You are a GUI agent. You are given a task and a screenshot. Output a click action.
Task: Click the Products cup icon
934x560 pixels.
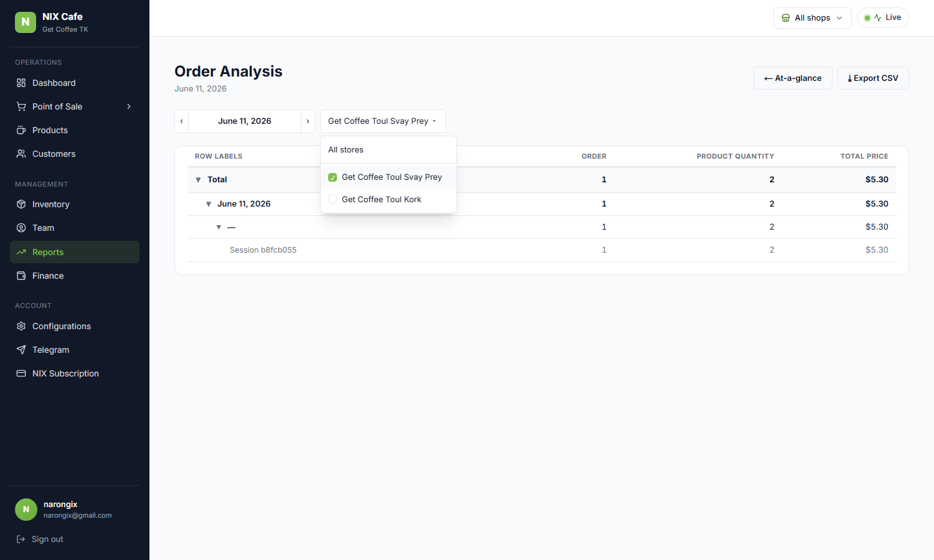click(x=21, y=130)
